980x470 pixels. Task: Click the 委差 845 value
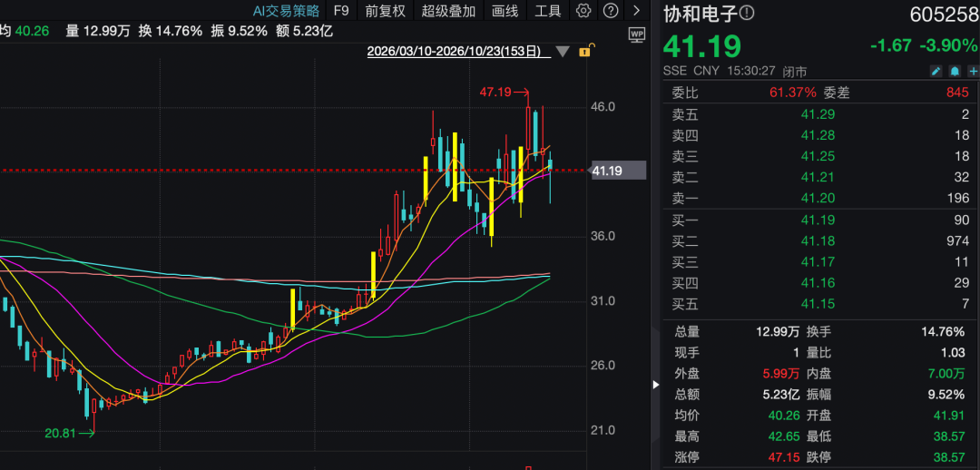(x=957, y=93)
